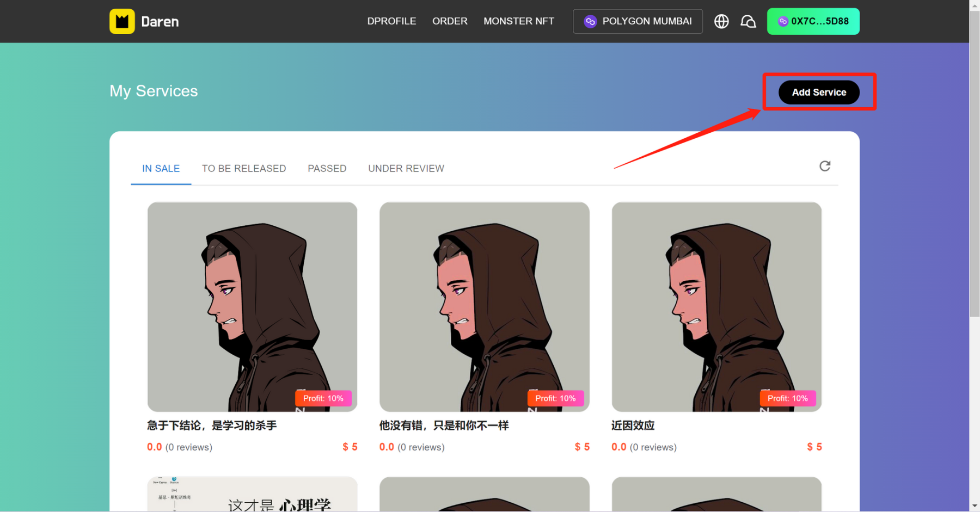Click the 近因效应 service card image
The width and height of the screenshot is (980, 512).
click(x=716, y=306)
